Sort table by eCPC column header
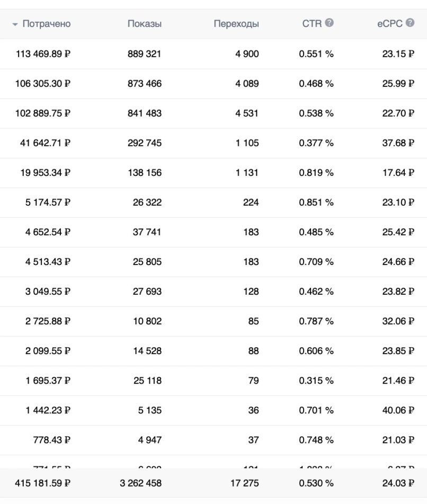Viewport: 427px width, 504px height. [x=390, y=24]
